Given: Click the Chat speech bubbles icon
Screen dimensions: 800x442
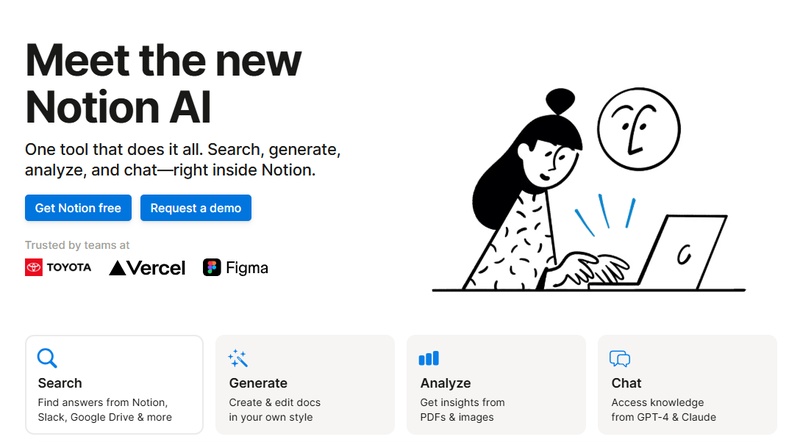Looking at the screenshot, I should pos(620,358).
